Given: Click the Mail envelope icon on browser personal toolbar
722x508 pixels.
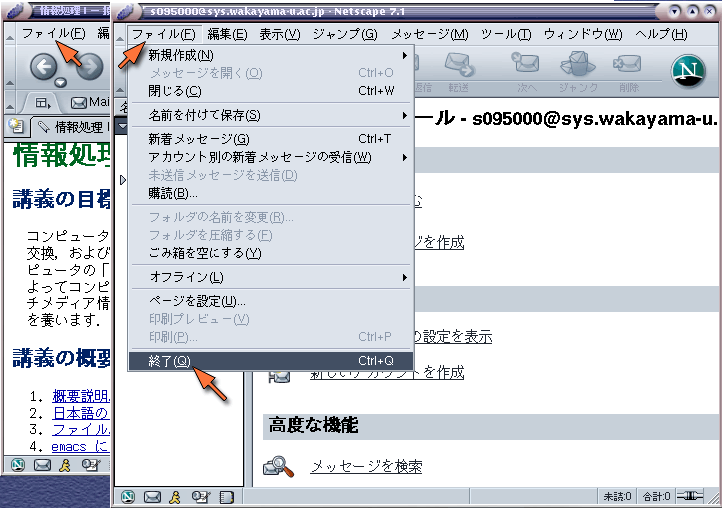Looking at the screenshot, I should coord(79,102).
